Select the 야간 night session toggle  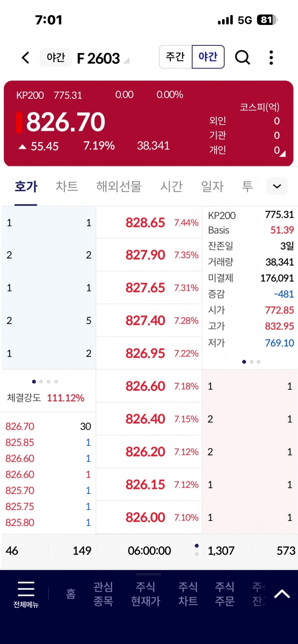[x=208, y=57]
